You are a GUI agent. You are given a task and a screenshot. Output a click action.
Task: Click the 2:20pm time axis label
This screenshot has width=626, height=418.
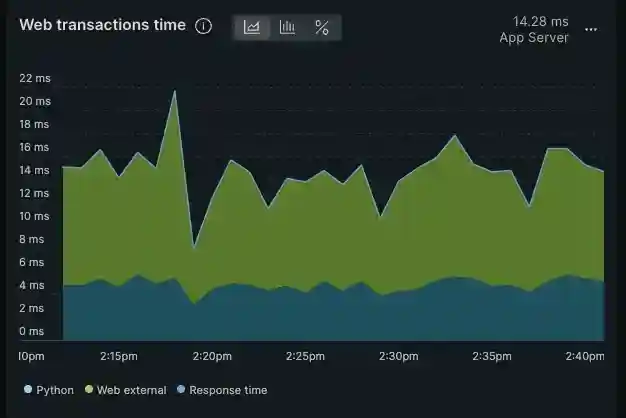(212, 356)
